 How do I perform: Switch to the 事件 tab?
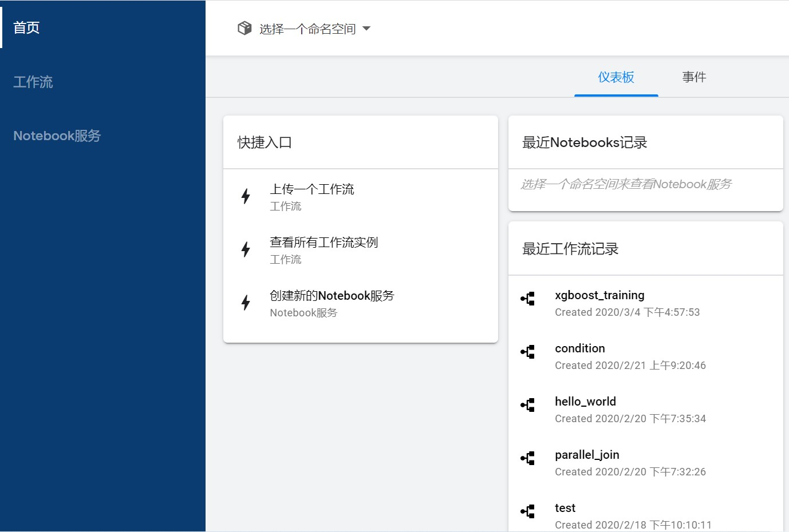pyautogui.click(x=694, y=77)
